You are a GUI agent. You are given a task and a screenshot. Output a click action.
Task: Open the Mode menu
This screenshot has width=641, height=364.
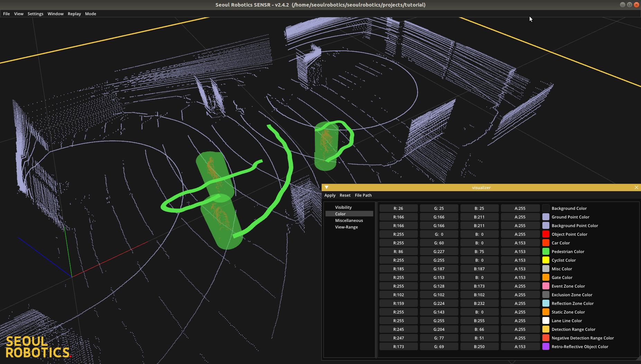coord(91,14)
